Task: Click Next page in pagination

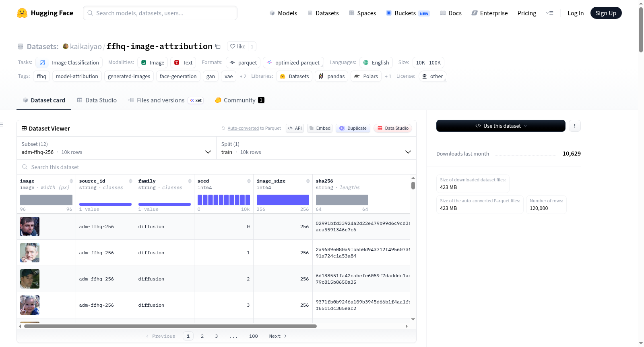Action: coord(278,336)
